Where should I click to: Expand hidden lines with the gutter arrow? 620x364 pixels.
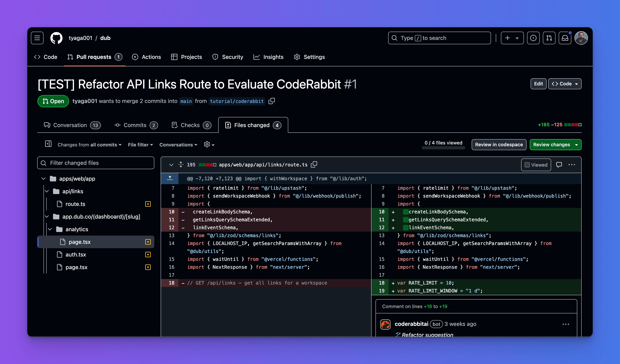[170, 178]
